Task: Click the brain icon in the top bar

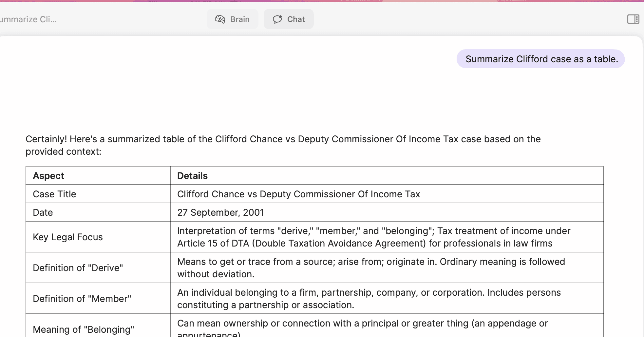Action: click(x=220, y=19)
